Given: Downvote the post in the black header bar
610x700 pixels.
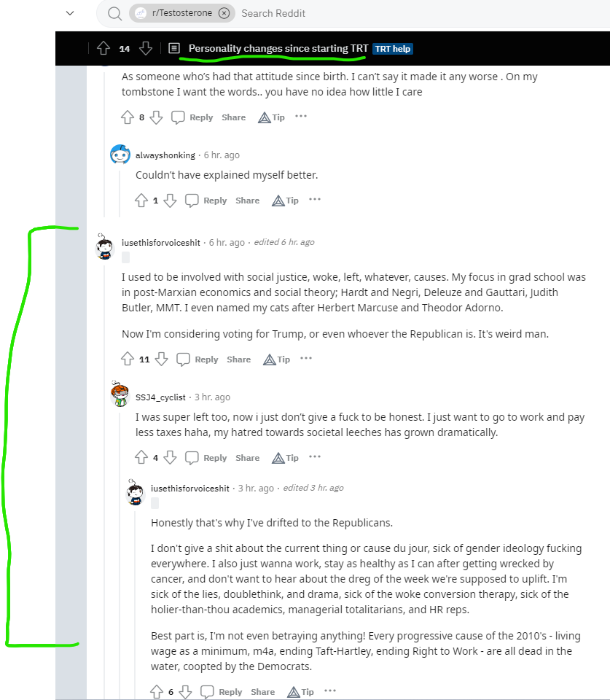Looking at the screenshot, I should coord(146,48).
